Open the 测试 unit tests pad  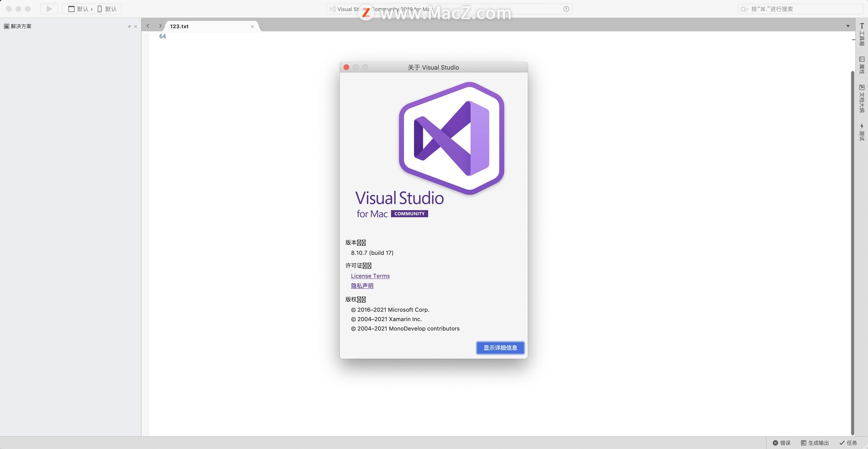[862, 132]
